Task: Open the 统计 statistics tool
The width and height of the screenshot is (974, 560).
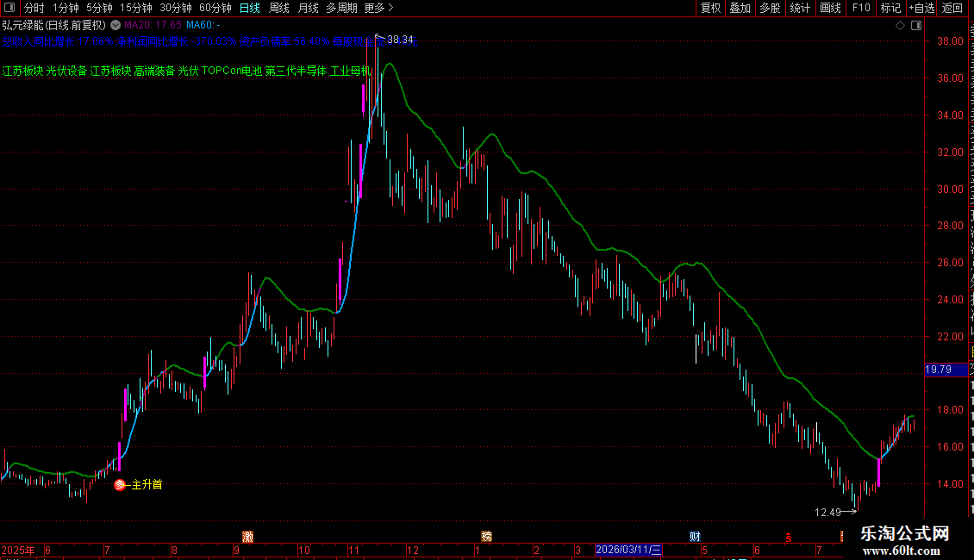Action: click(799, 8)
